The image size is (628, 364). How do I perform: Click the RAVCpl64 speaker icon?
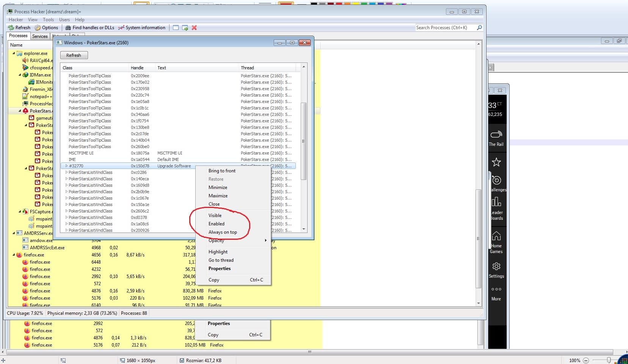25,61
